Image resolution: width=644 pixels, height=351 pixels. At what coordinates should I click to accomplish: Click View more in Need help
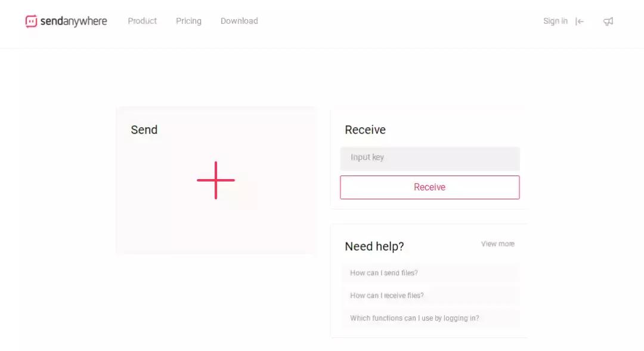(497, 244)
